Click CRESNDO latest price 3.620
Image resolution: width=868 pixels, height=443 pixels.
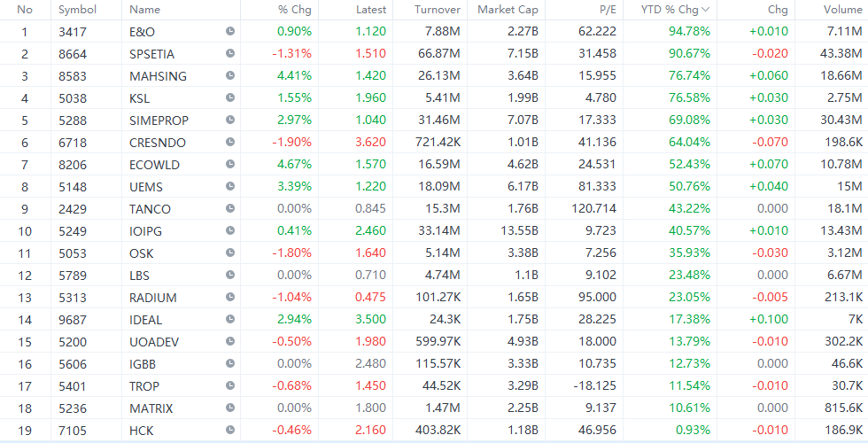click(370, 143)
